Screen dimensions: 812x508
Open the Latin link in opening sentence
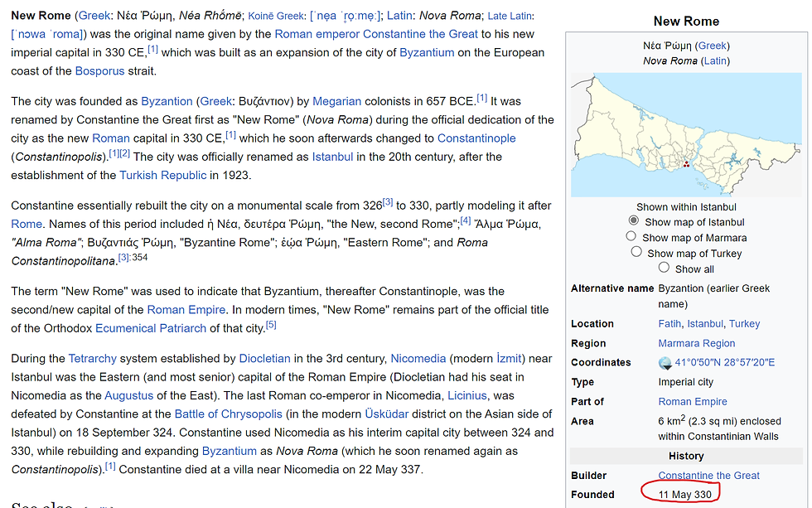pyautogui.click(x=399, y=16)
